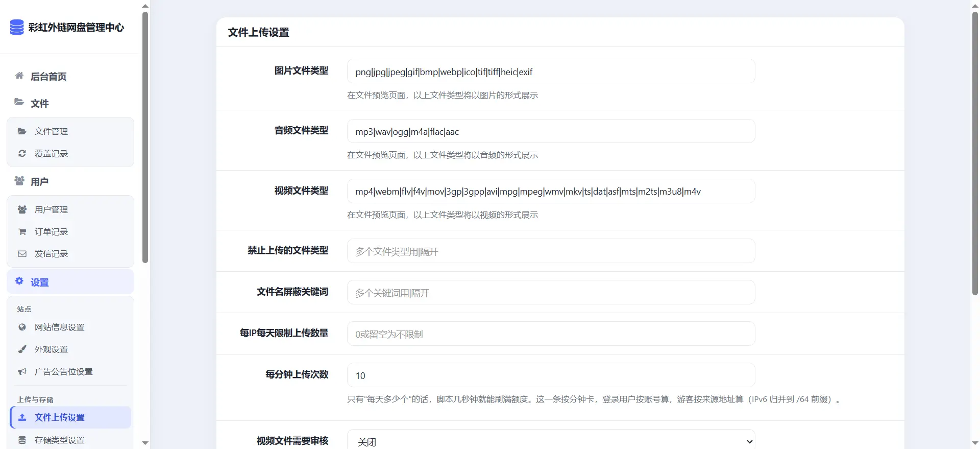Click main page scrollbar up arrow
980x449 pixels.
(x=975, y=6)
